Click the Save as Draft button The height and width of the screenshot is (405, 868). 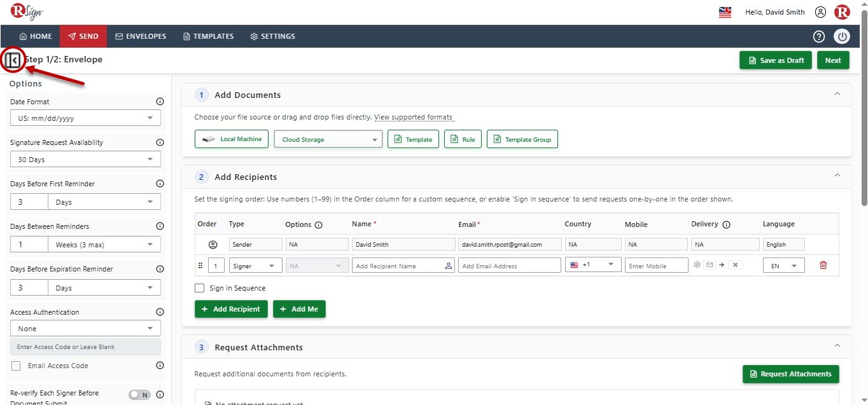[x=776, y=60]
